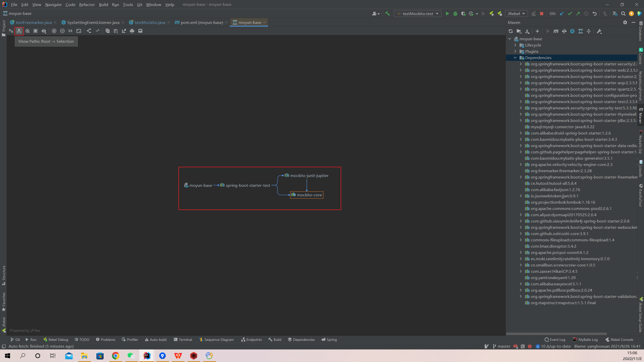
Task: Open the Terminal tool window
Action: 183,340
